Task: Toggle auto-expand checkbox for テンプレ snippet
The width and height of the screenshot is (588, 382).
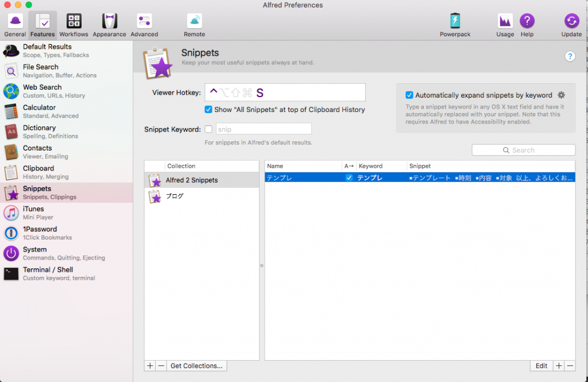Action: (x=349, y=178)
